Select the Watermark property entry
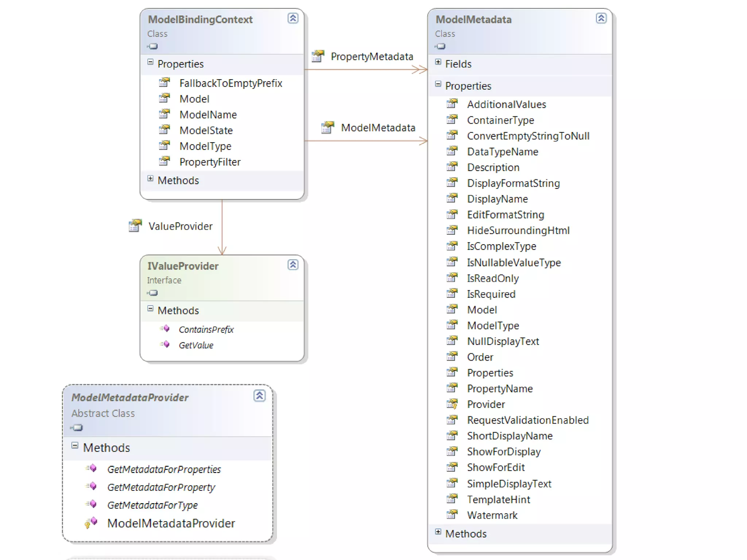 [x=492, y=515]
